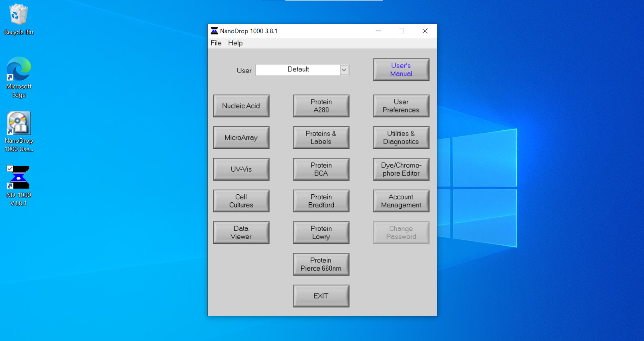Open the Data Viewer
Viewport: 644px width, 341px height.
click(x=241, y=233)
